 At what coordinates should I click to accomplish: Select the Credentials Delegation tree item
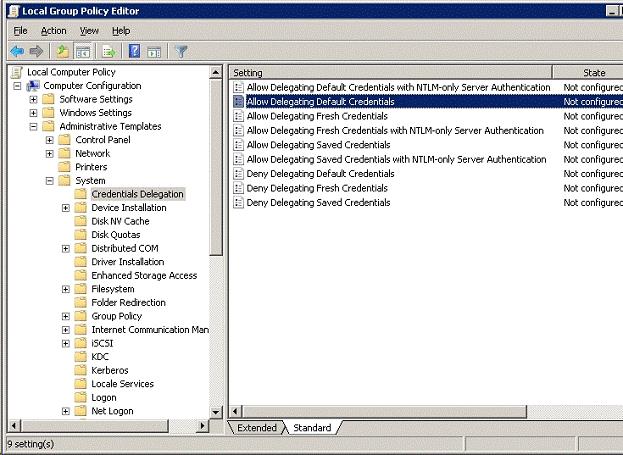tap(137, 194)
